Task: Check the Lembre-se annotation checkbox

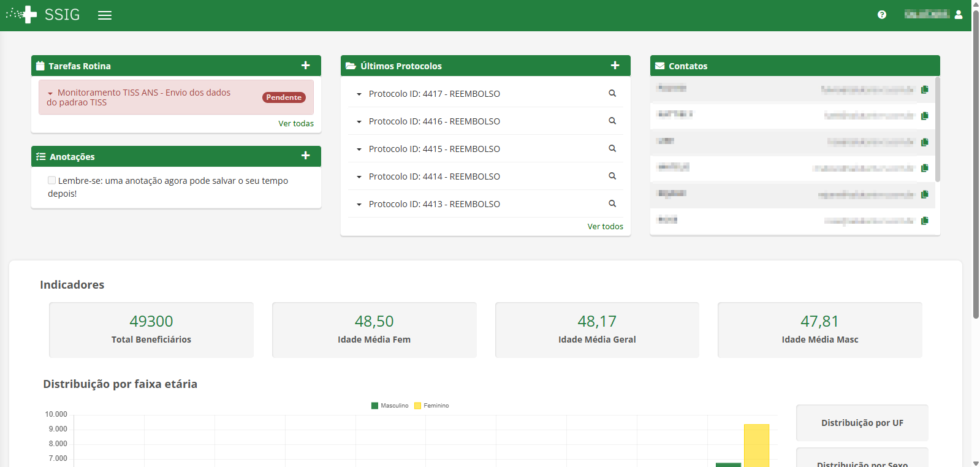Action: tap(52, 180)
